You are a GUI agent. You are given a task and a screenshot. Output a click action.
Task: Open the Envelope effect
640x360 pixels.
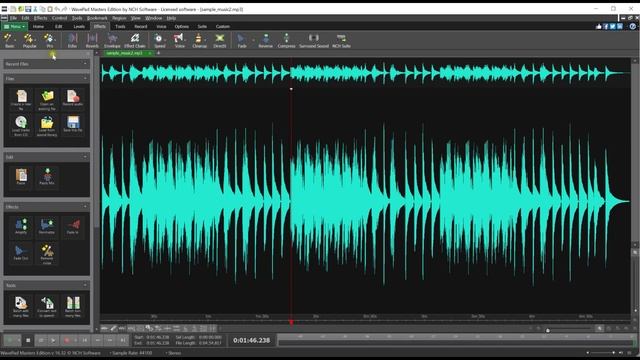[x=112, y=40]
